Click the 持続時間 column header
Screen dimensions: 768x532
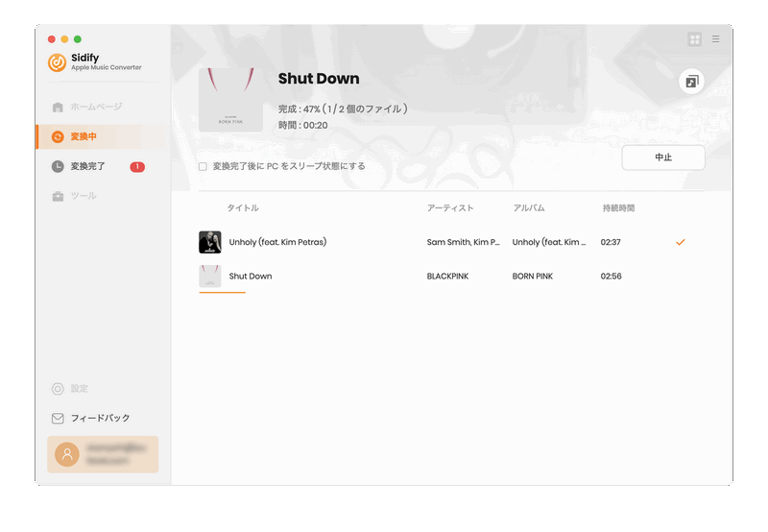click(618, 208)
